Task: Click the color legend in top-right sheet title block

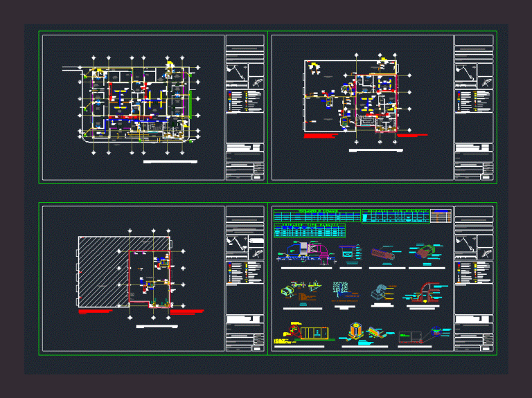Action: [x=474, y=101]
